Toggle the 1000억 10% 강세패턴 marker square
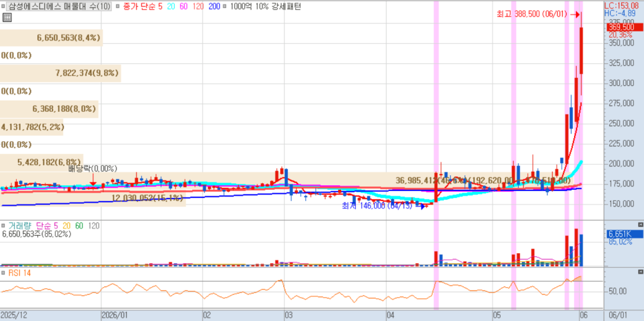 [225, 6]
